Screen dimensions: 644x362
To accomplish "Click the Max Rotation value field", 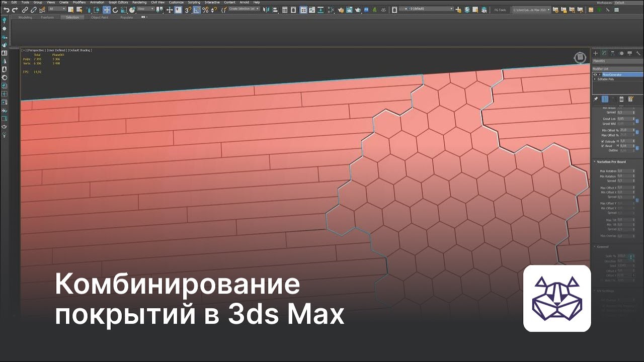I will click(x=625, y=171).
